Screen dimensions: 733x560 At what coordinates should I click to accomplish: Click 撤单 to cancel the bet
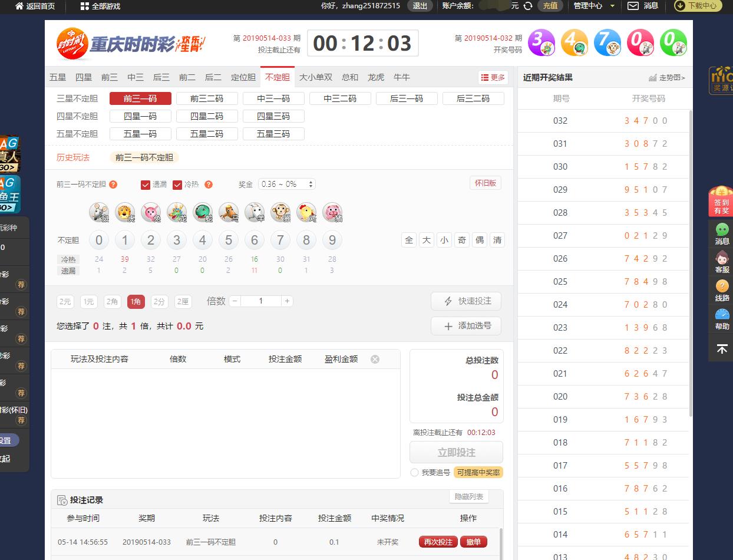473,542
